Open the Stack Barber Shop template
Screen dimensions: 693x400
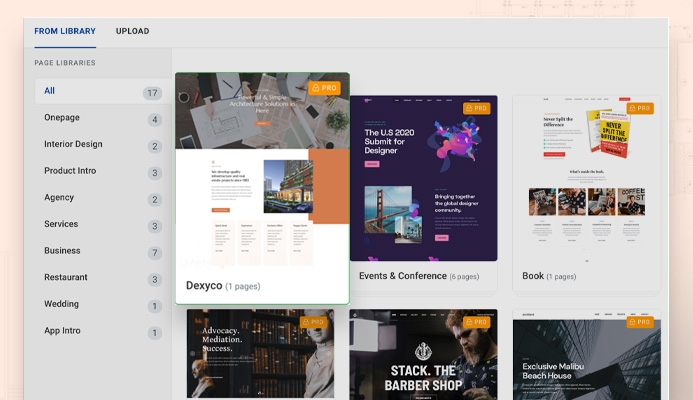pos(423,354)
